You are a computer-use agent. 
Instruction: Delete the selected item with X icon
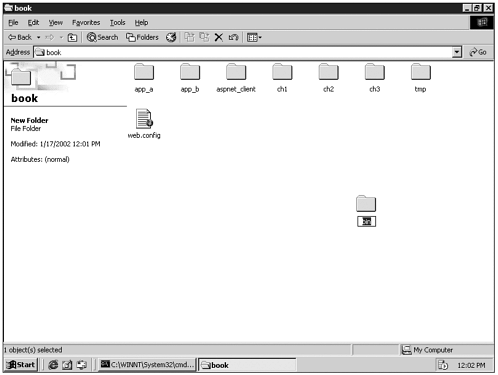click(x=219, y=37)
